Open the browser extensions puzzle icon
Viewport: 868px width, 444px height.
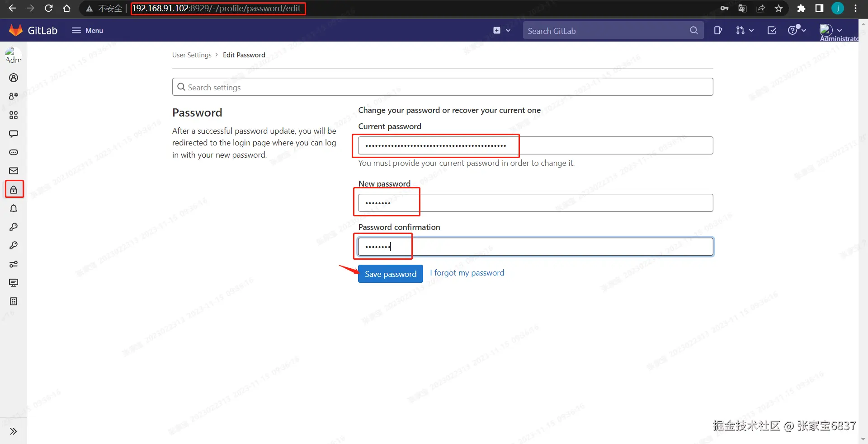click(801, 8)
